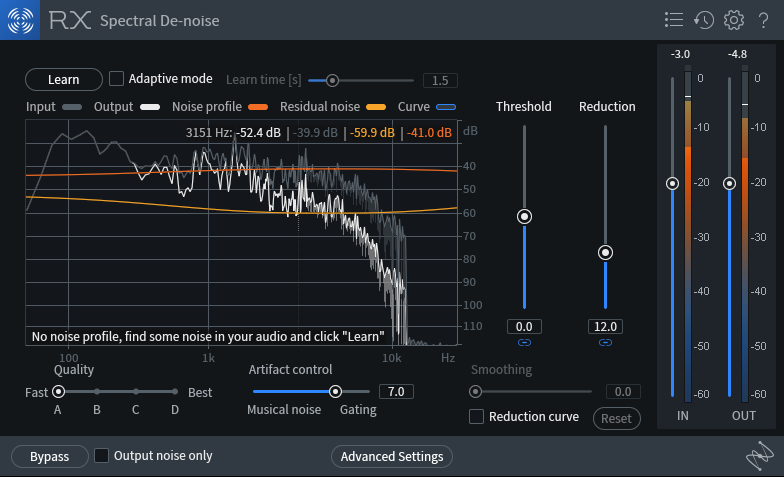Click the Input legend gray swatch

click(x=72, y=107)
